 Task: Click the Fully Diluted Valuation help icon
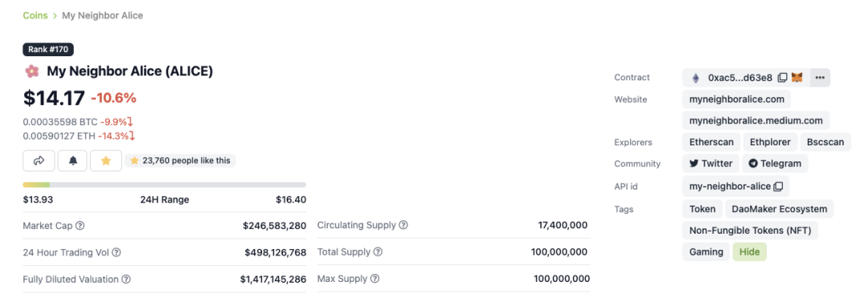pyautogui.click(x=126, y=280)
